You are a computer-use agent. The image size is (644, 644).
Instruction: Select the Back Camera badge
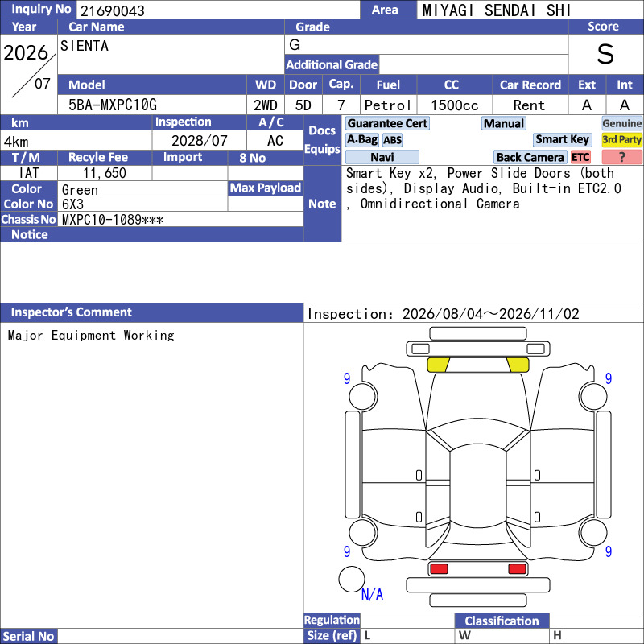point(530,157)
